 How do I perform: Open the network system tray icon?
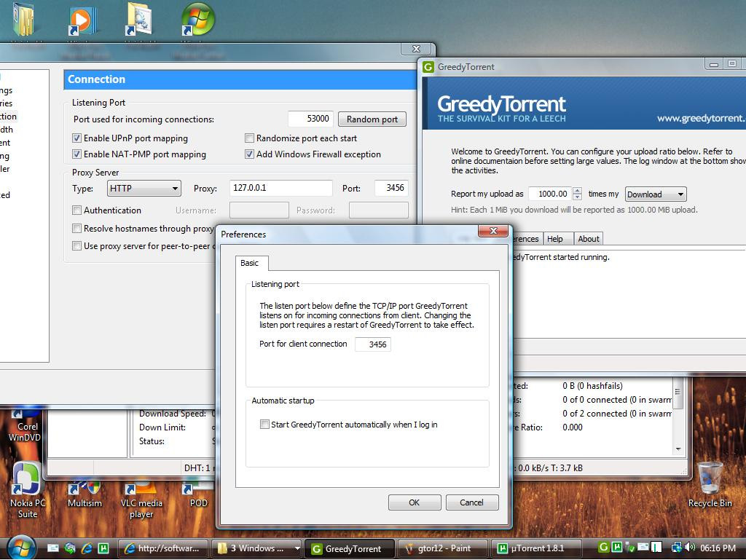pyautogui.click(x=676, y=547)
